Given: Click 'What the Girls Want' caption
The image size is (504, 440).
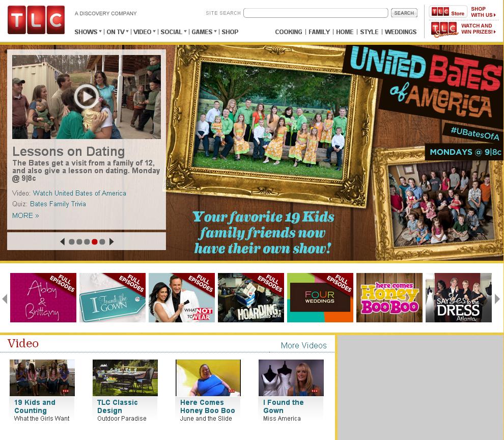Looking at the screenshot, I should click(x=41, y=419).
